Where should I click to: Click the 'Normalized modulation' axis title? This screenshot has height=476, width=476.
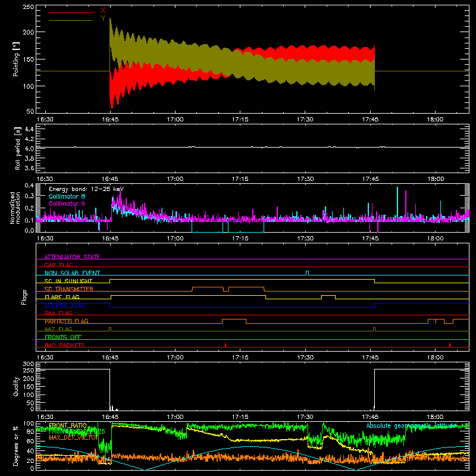pyautogui.click(x=15, y=208)
